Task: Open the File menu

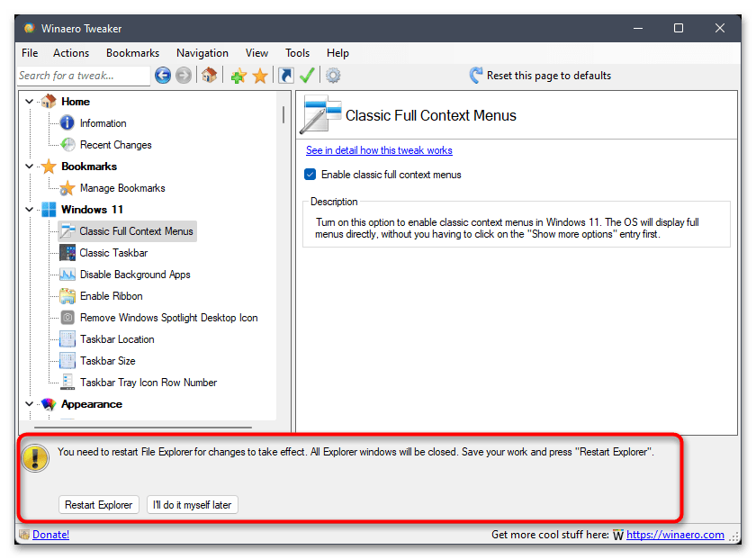Action: click(30, 53)
